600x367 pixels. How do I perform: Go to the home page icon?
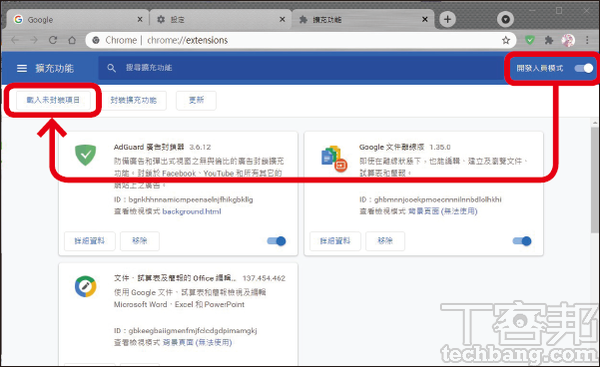72,40
